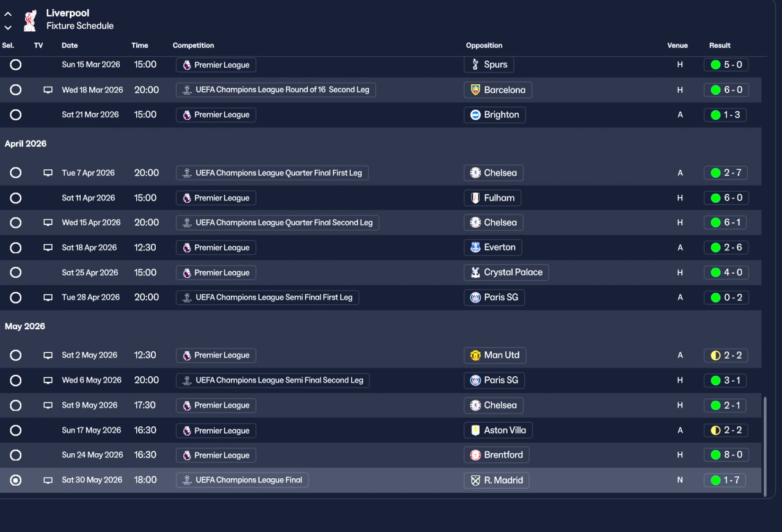Open the 5 - 0 result against Spurs
The height and width of the screenshot is (532, 782).
(726, 65)
